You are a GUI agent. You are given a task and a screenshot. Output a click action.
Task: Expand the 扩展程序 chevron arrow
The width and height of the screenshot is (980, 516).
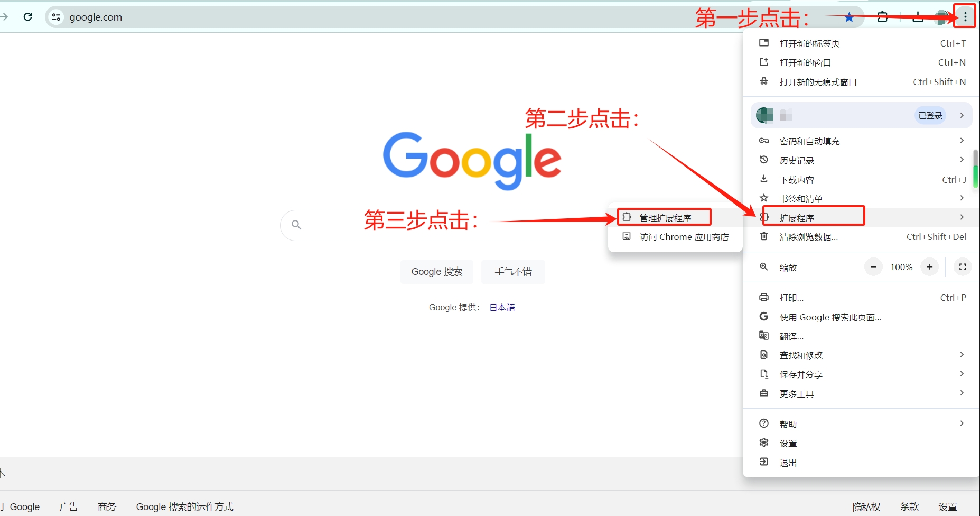pyautogui.click(x=962, y=217)
